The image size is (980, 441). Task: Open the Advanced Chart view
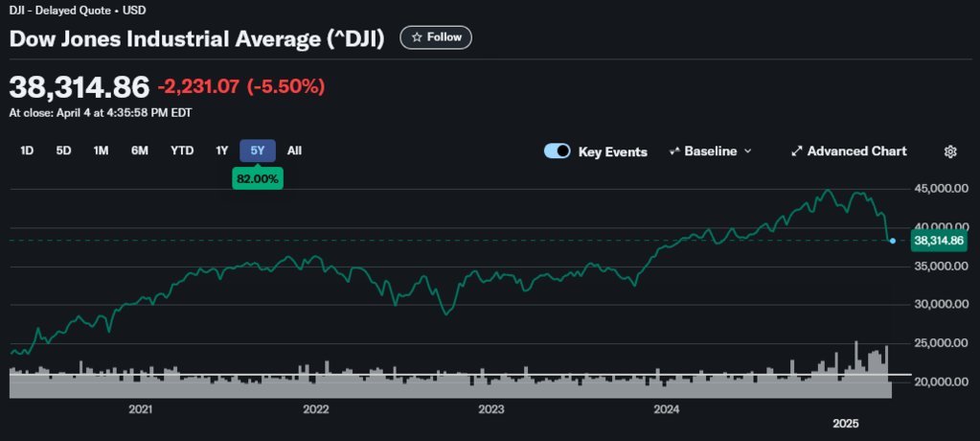[x=849, y=151]
